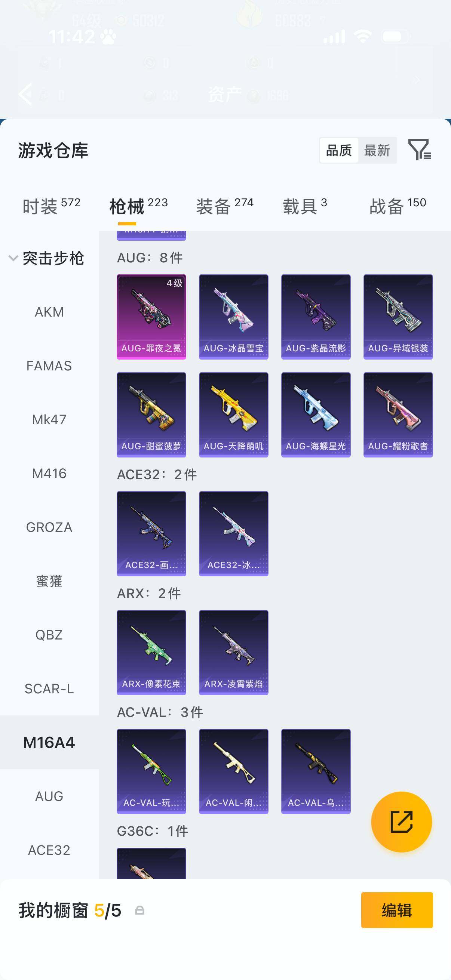Jump to GROZA in sidebar list
The image size is (451, 980).
(49, 527)
